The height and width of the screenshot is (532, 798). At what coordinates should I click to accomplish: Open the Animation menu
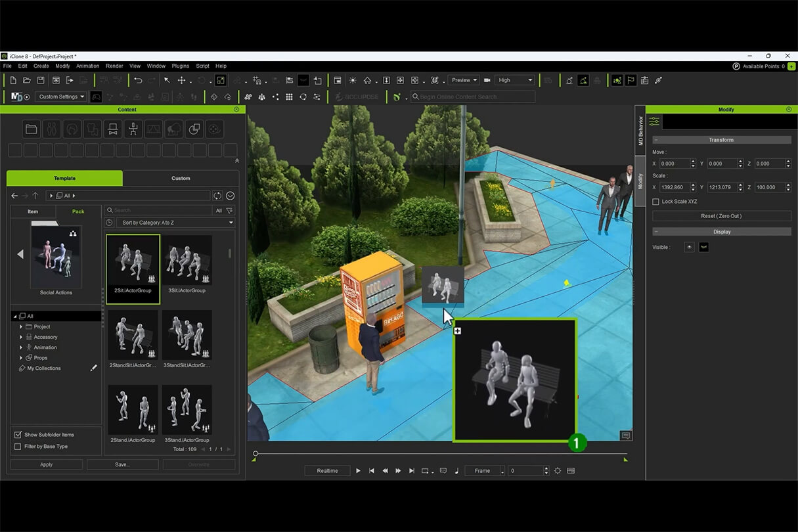pyautogui.click(x=87, y=66)
